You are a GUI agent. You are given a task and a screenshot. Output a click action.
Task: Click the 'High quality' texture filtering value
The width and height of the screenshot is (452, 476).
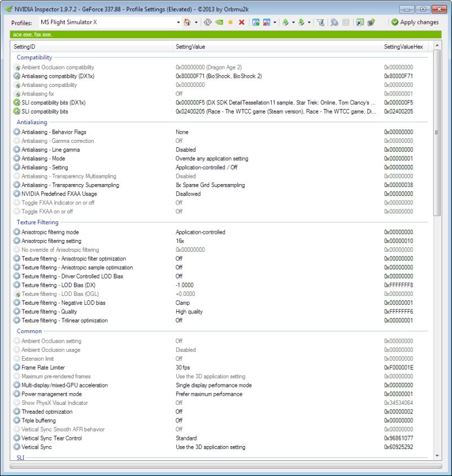189,312
